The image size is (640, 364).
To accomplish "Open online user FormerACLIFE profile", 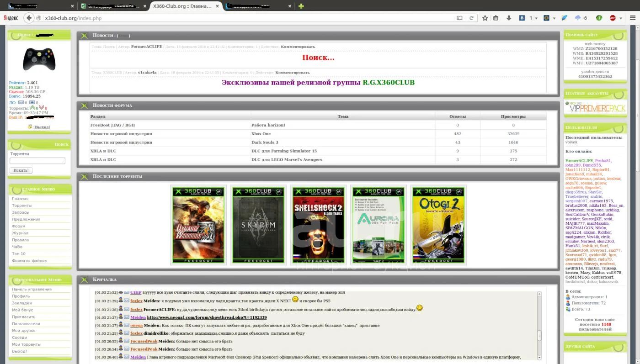I will [x=579, y=161].
